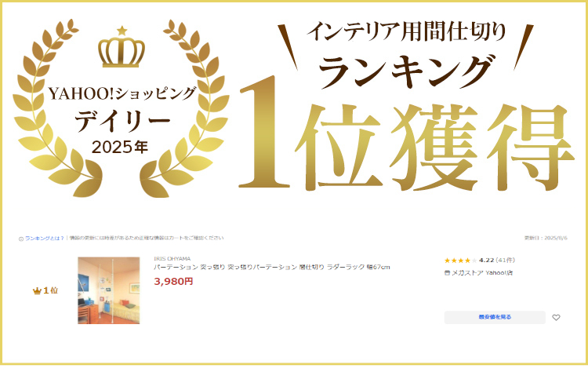This screenshot has height=383, width=588.
Task: Open the ランキングとは？ link
Action: (44, 239)
